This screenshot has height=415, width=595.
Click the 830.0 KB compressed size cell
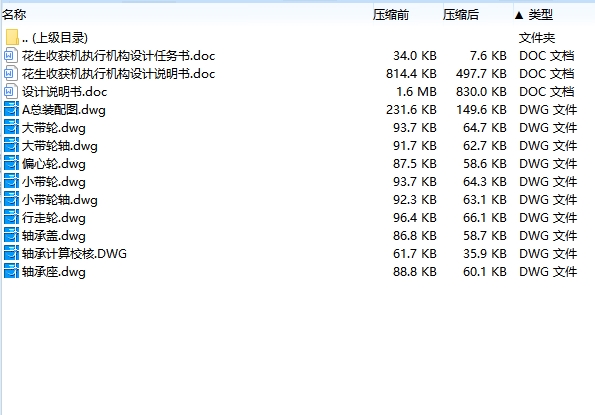481,92
